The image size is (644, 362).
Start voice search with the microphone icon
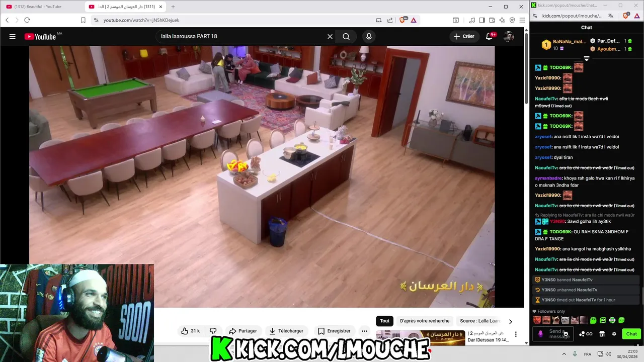pyautogui.click(x=369, y=36)
